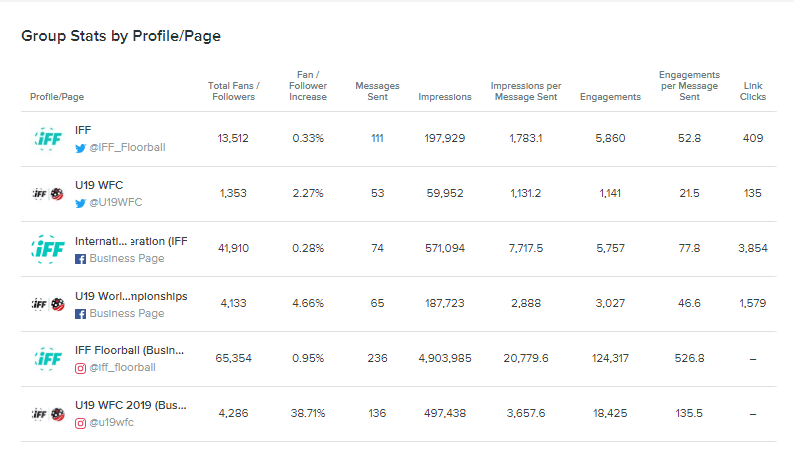This screenshot has width=794, height=462.
Task: Click the IFF Floorball Instagram profile logo
Action: (x=47, y=358)
